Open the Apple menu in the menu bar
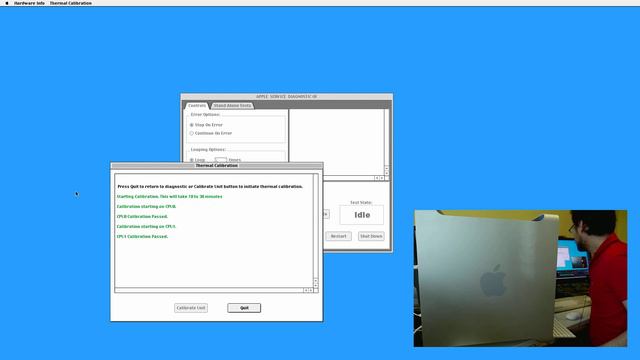 [7, 3]
